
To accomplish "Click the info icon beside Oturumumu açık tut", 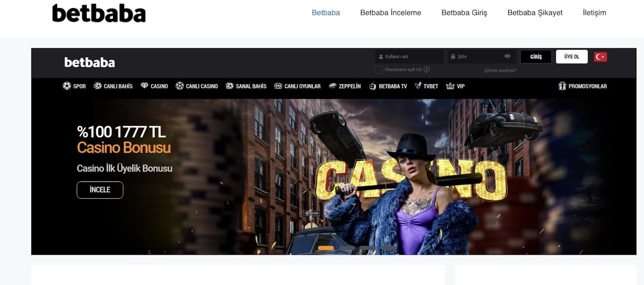I will (427, 70).
